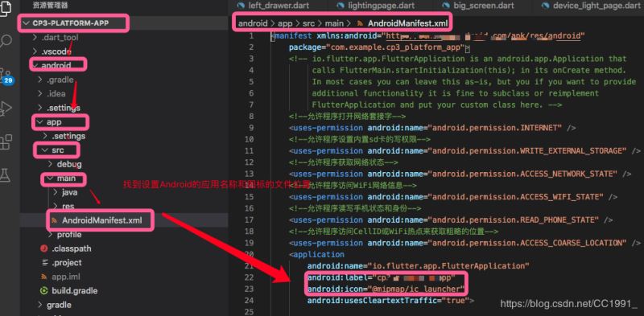Click the src breadcrumb segment
Image resolution: width=644 pixels, height=316 pixels.
(x=309, y=23)
